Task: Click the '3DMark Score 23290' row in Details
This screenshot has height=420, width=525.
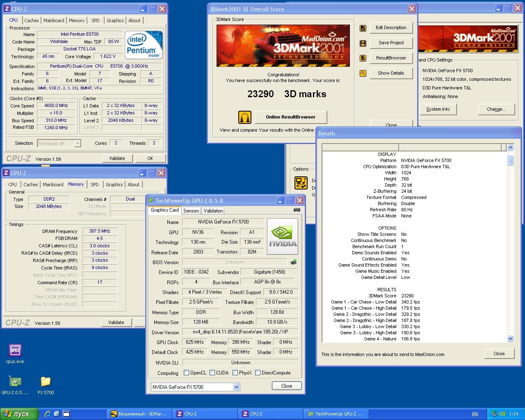Action: [391, 296]
